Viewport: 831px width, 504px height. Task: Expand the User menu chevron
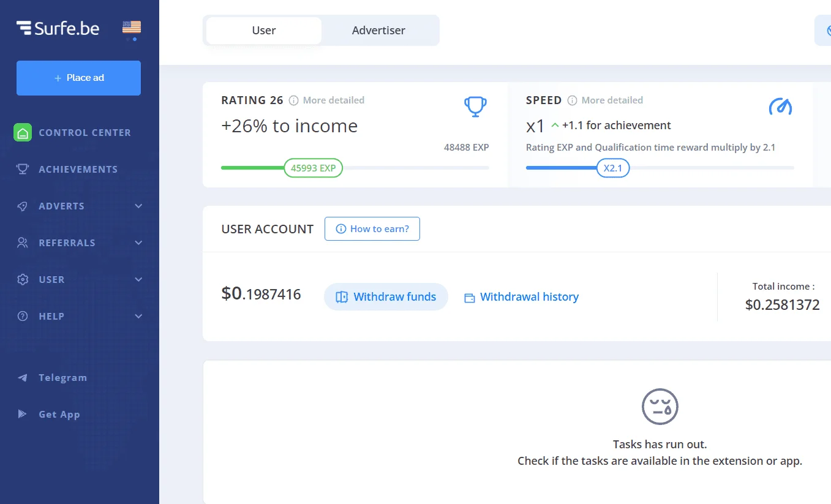click(x=138, y=279)
